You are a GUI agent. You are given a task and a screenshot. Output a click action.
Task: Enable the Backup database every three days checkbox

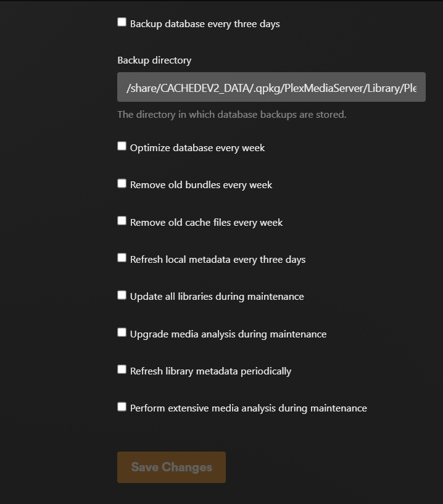(x=122, y=23)
